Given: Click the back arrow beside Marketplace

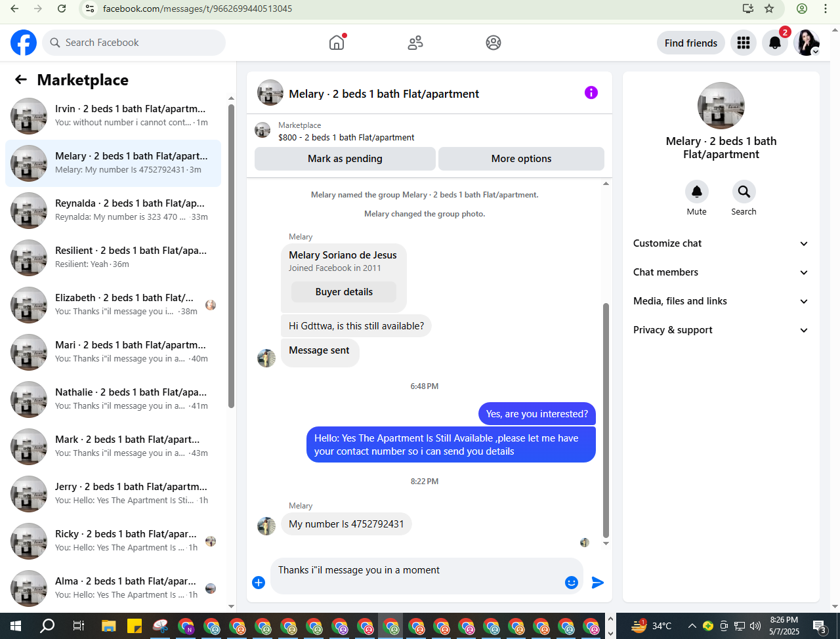Looking at the screenshot, I should (x=21, y=79).
